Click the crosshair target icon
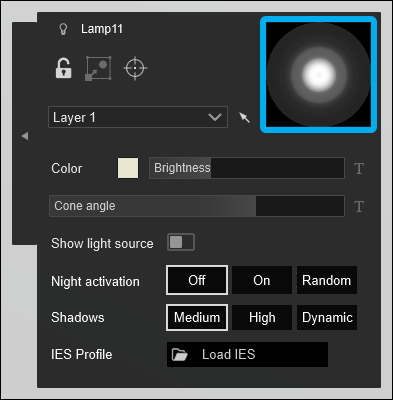Image resolution: width=393 pixels, height=400 pixels. click(135, 68)
